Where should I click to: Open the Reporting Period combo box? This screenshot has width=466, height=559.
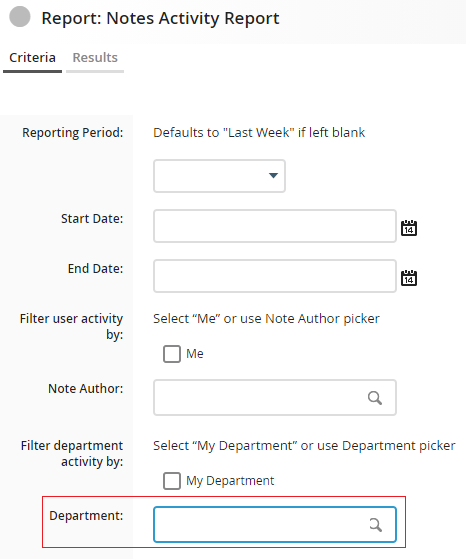pos(219,176)
